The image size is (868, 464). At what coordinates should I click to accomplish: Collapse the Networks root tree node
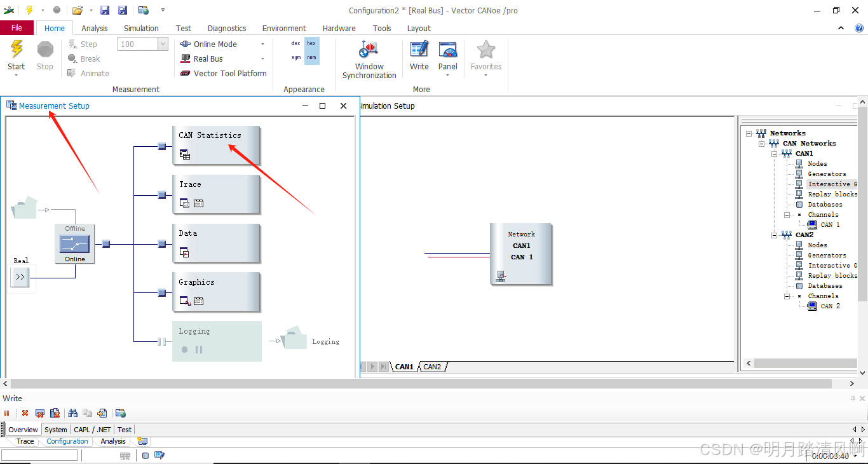point(749,133)
